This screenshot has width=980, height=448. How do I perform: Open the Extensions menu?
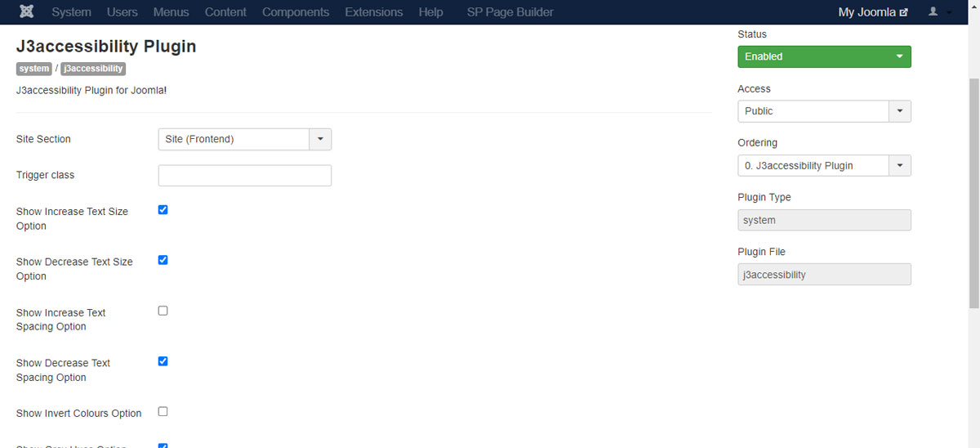tap(374, 12)
